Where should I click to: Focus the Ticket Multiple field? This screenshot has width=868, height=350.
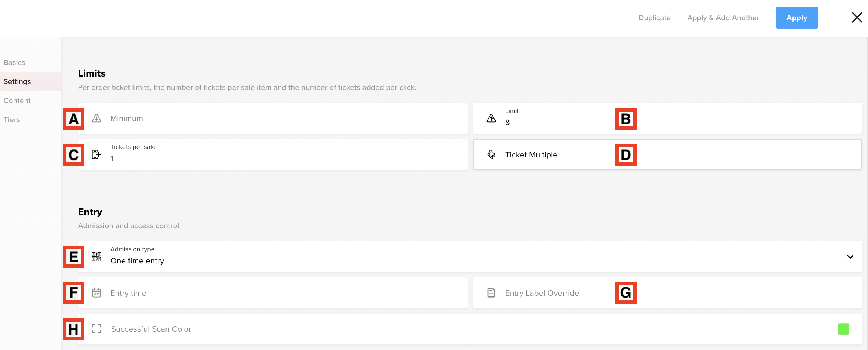point(667,154)
